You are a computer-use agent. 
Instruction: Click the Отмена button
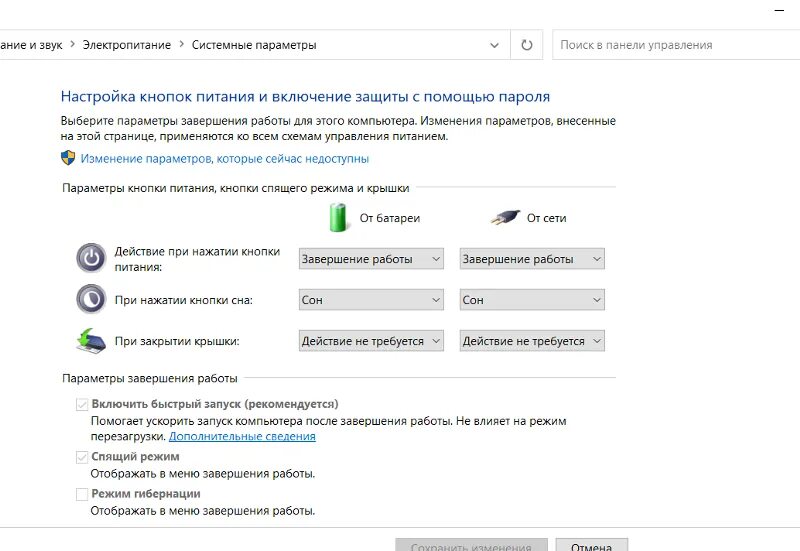tap(591, 545)
